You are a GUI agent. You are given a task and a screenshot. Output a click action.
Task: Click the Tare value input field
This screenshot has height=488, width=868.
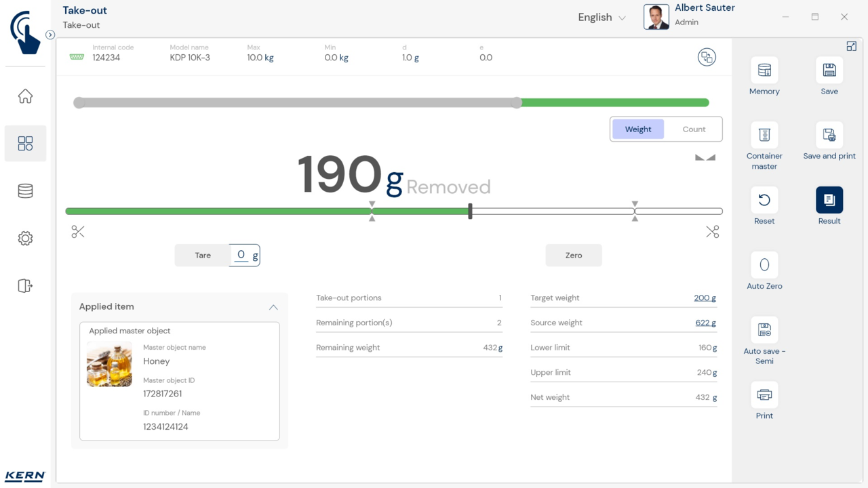pyautogui.click(x=241, y=256)
